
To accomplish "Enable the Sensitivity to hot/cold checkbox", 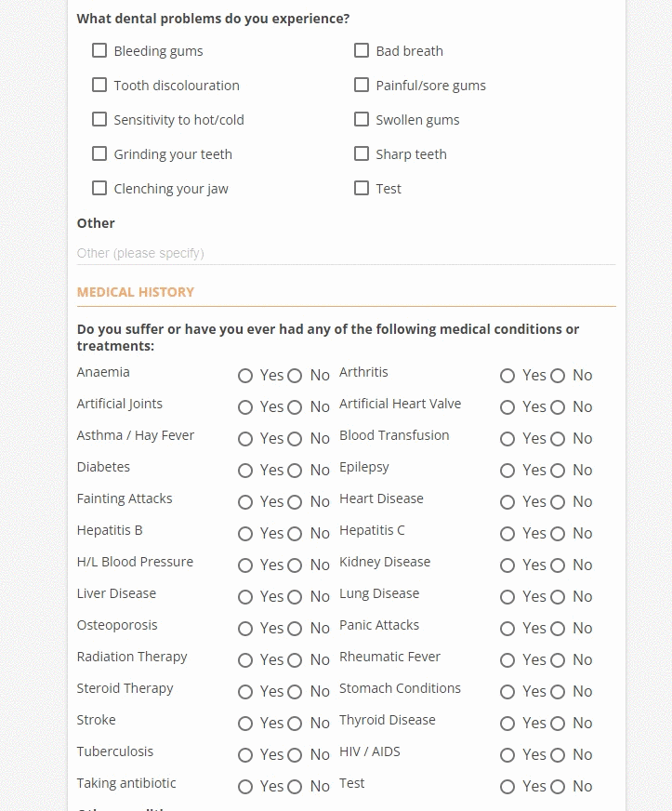I will [x=99, y=119].
